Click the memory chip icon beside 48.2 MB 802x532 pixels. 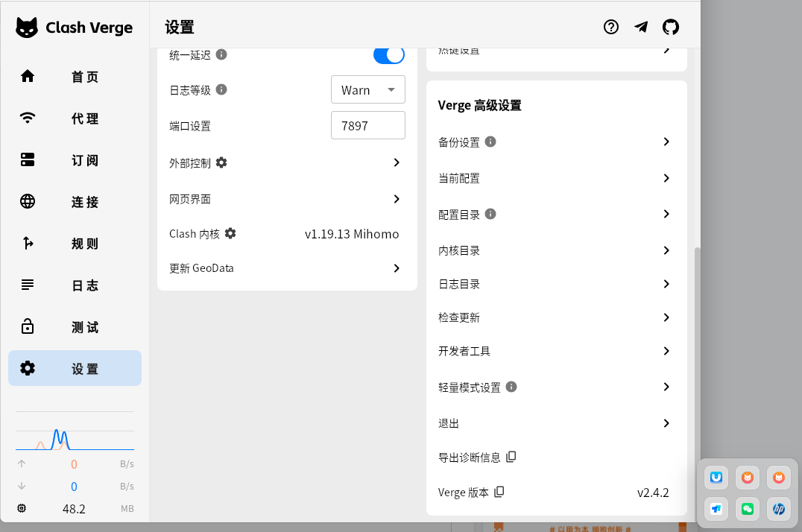pyautogui.click(x=22, y=508)
